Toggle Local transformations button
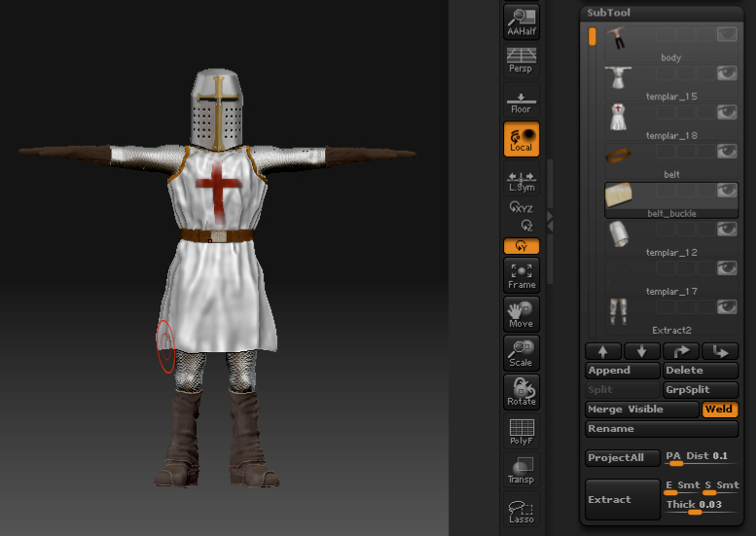Image resolution: width=756 pixels, height=536 pixels. [522, 139]
